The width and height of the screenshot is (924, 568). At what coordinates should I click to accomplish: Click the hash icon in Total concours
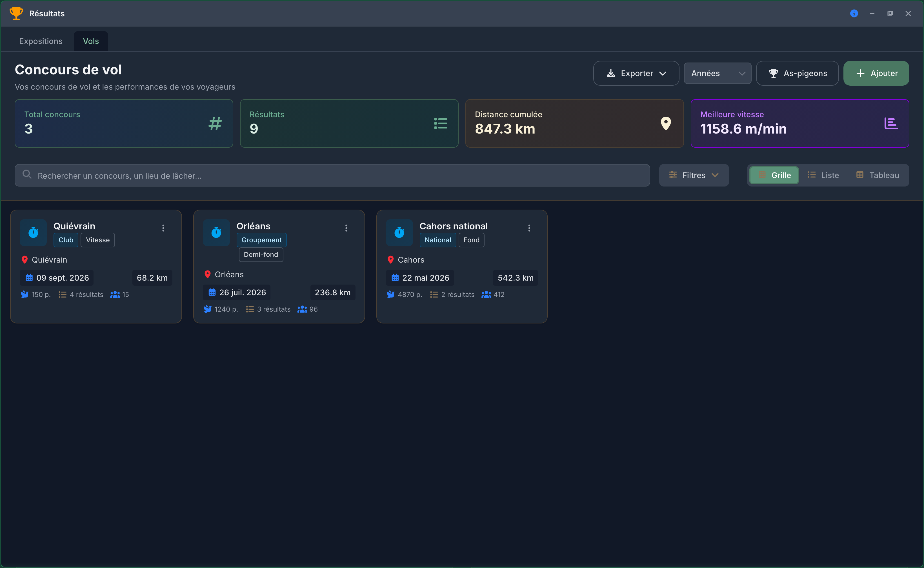click(x=215, y=123)
